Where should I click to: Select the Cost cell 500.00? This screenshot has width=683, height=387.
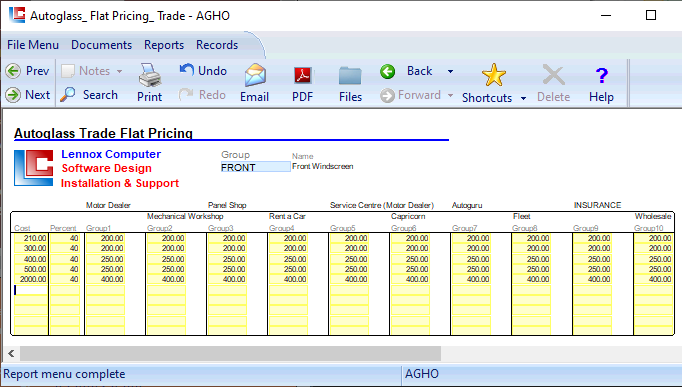[30, 269]
